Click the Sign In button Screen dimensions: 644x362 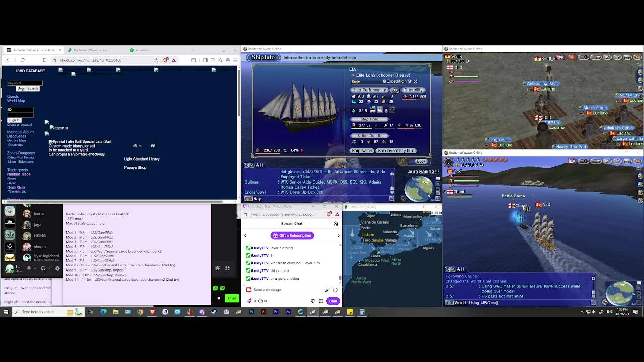(x=14, y=120)
